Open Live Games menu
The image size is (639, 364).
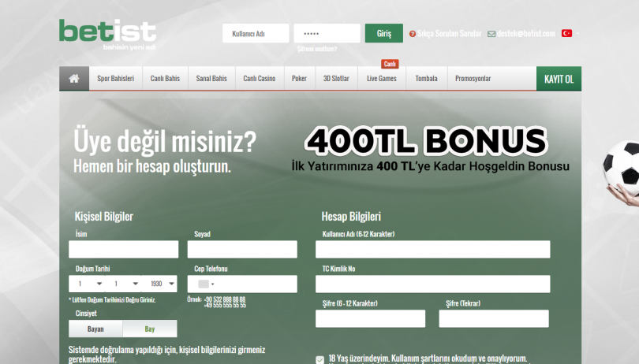coord(382,79)
